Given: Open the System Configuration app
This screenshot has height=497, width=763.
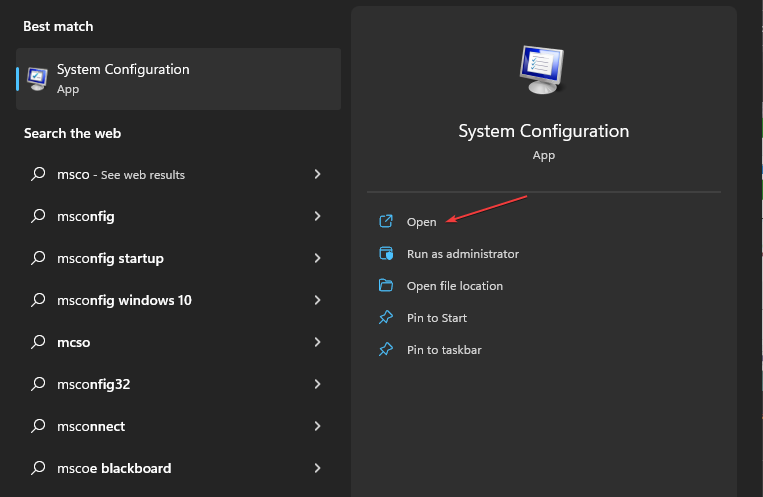Looking at the screenshot, I should click(x=422, y=222).
